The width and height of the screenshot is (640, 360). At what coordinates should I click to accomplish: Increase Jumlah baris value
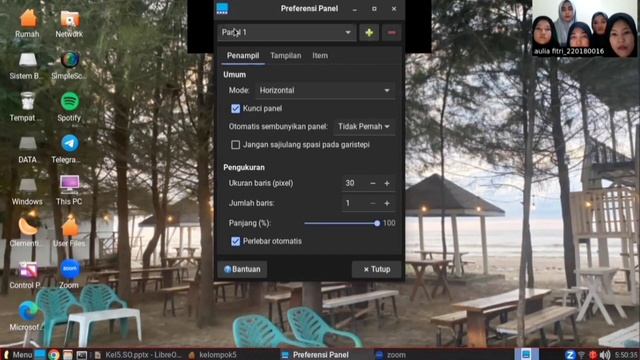(387, 203)
